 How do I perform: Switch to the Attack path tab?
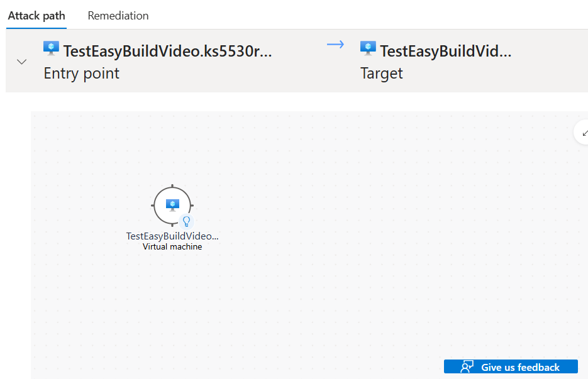[36, 16]
